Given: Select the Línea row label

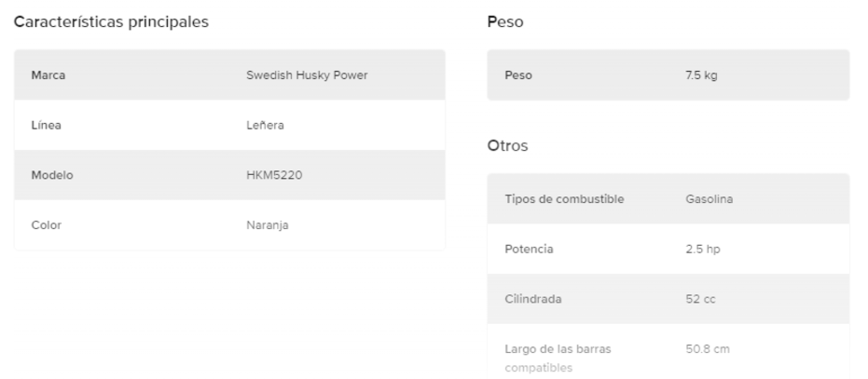Looking at the screenshot, I should (x=46, y=126).
